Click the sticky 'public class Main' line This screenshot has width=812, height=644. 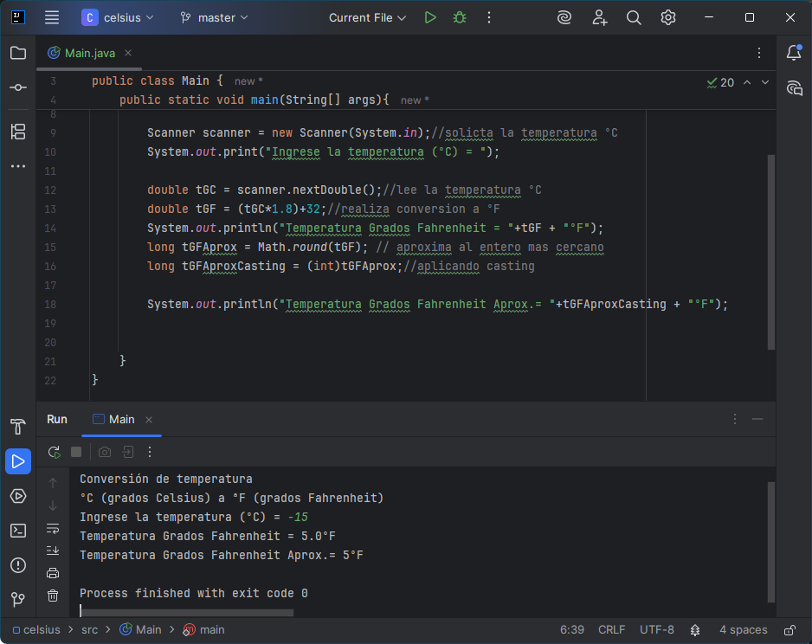click(x=158, y=80)
